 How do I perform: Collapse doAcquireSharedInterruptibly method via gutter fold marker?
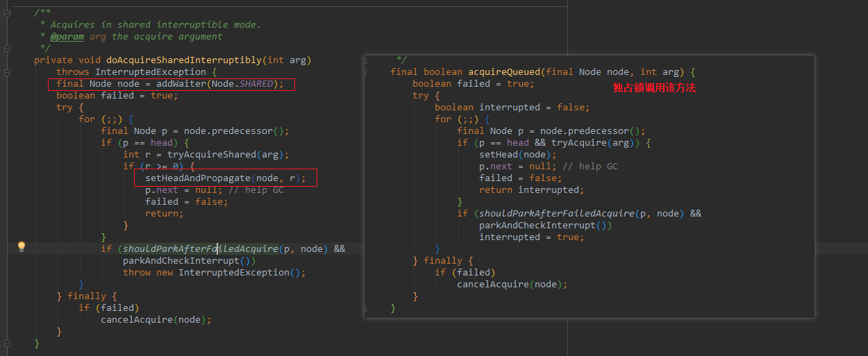tap(7, 72)
